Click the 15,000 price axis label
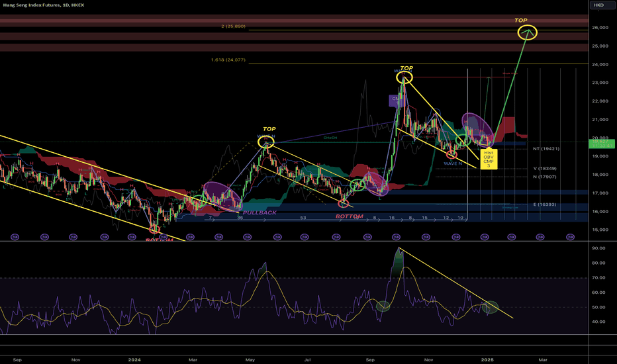The height and width of the screenshot is (364, 617). point(598,230)
